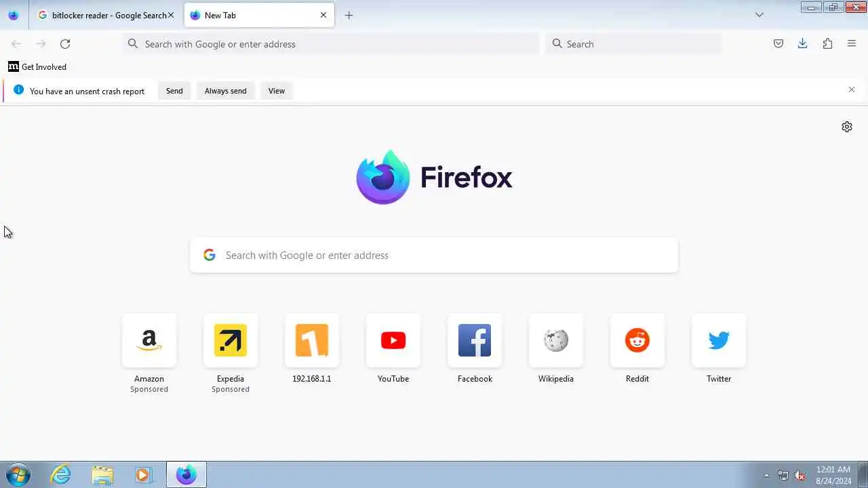Click the Firefox View icon in tab strip
The image size is (868, 488).
pos(14,15)
